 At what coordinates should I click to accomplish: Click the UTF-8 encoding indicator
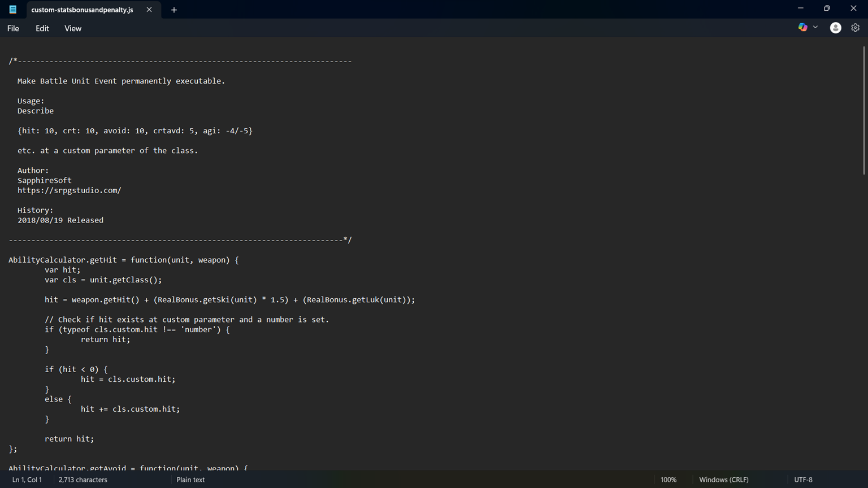804,480
